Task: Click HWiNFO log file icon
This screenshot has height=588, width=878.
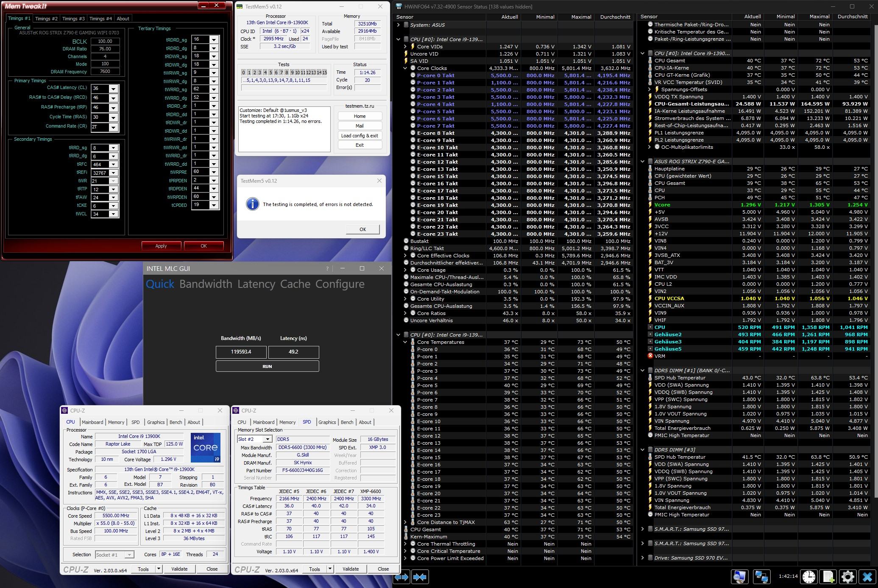Action: coord(828,577)
